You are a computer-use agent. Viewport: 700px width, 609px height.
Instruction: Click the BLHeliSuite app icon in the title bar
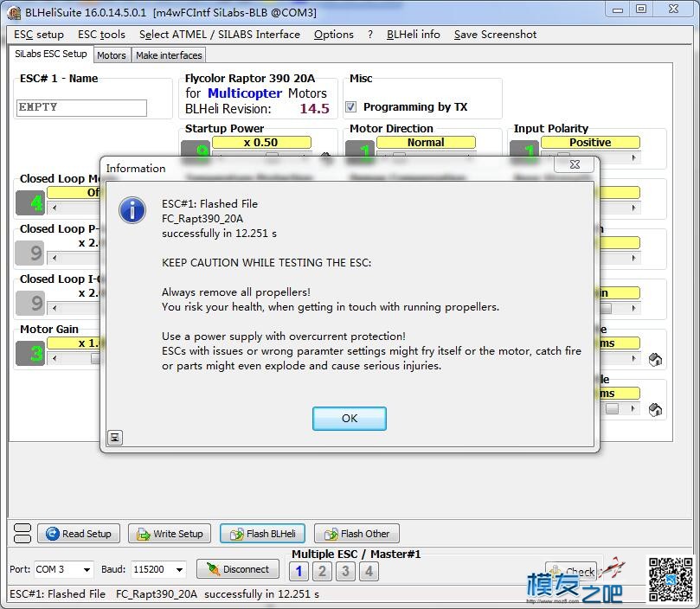[14, 12]
